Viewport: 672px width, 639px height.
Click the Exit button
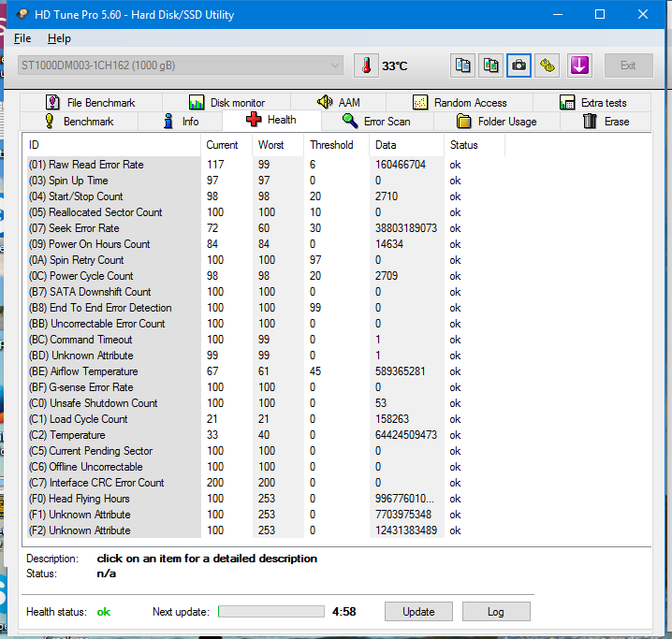point(628,65)
